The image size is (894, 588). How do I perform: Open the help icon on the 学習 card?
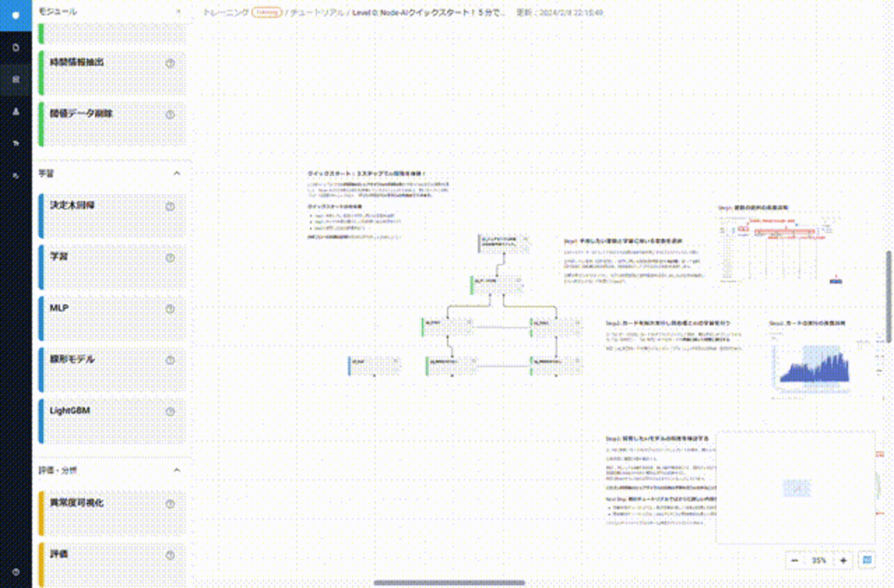pos(170,258)
